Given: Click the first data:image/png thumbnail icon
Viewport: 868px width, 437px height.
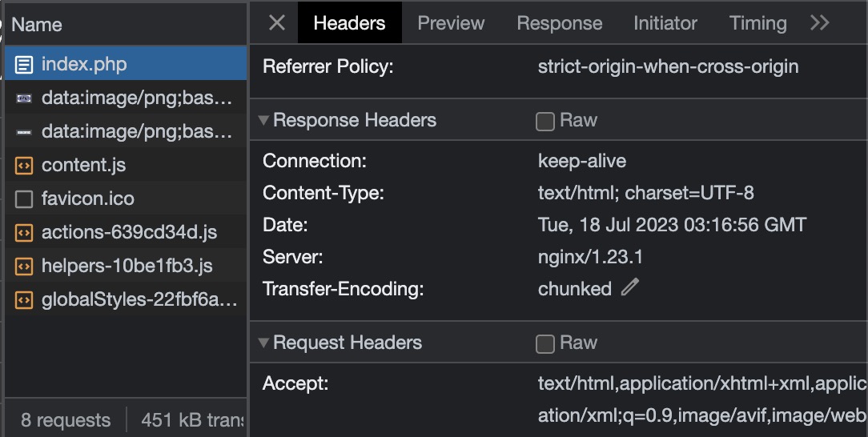Looking at the screenshot, I should click(24, 98).
